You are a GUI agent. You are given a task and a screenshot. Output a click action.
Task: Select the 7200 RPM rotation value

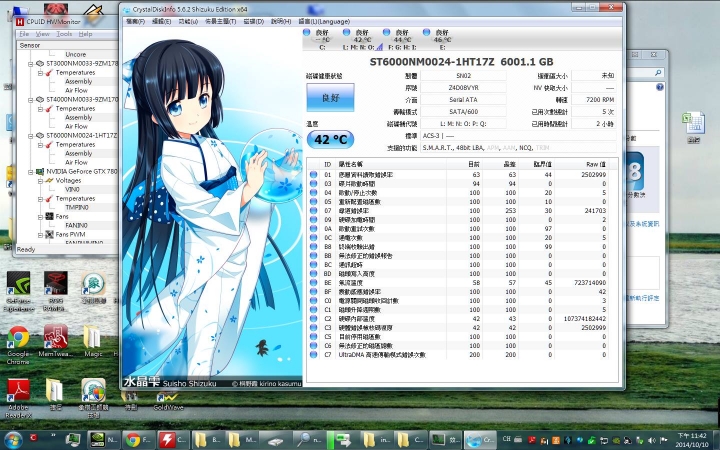[x=593, y=100]
